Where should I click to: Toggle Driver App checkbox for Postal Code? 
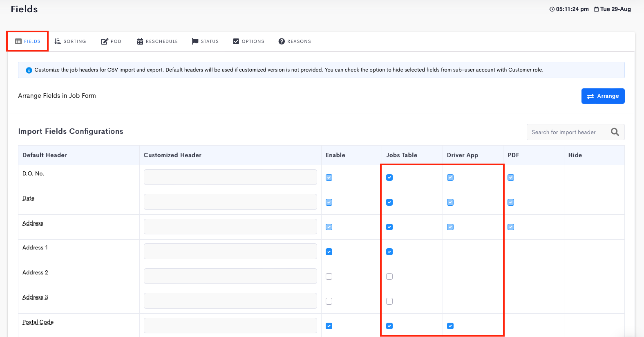450,326
